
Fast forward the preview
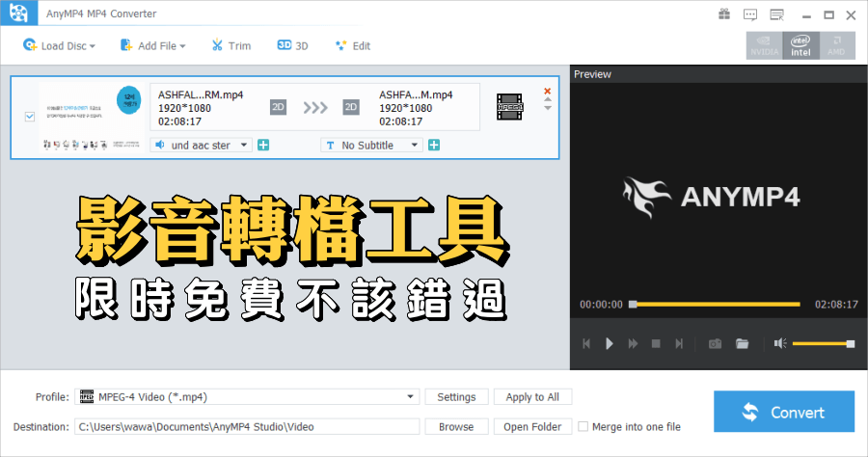633,344
